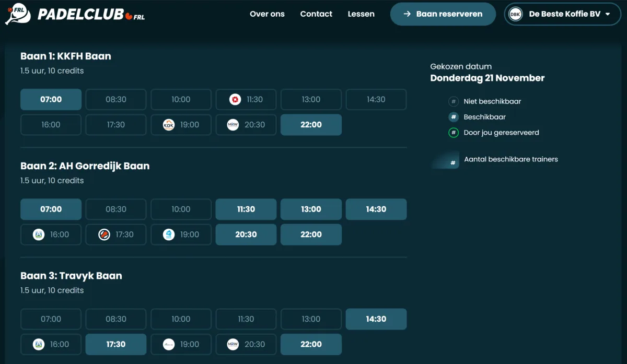This screenshot has height=364, width=627.
Task: Click the MRW logo on Baan 1 20:30 slot
Action: click(233, 125)
